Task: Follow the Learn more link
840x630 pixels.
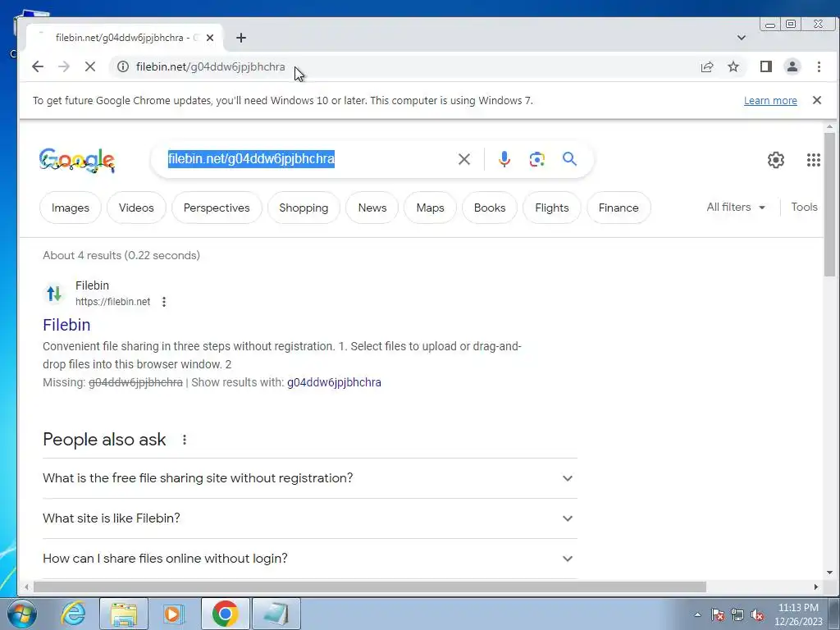Action: (x=770, y=101)
